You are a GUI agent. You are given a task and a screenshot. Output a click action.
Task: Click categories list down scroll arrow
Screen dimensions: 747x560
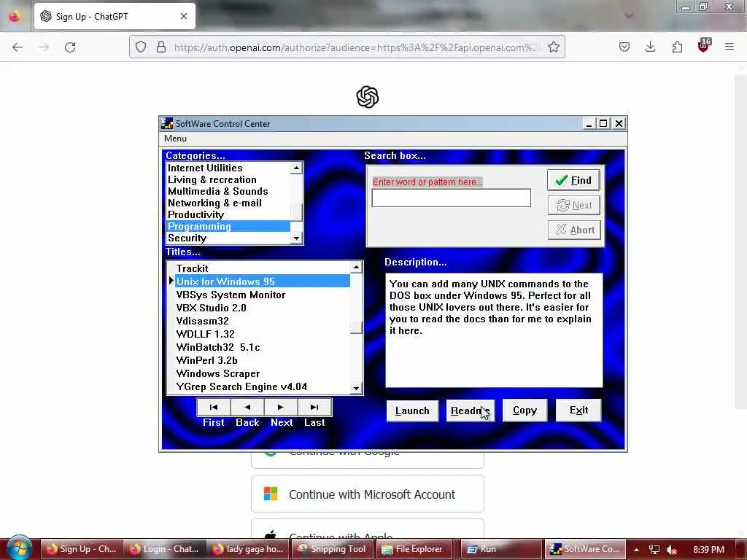pyautogui.click(x=296, y=238)
